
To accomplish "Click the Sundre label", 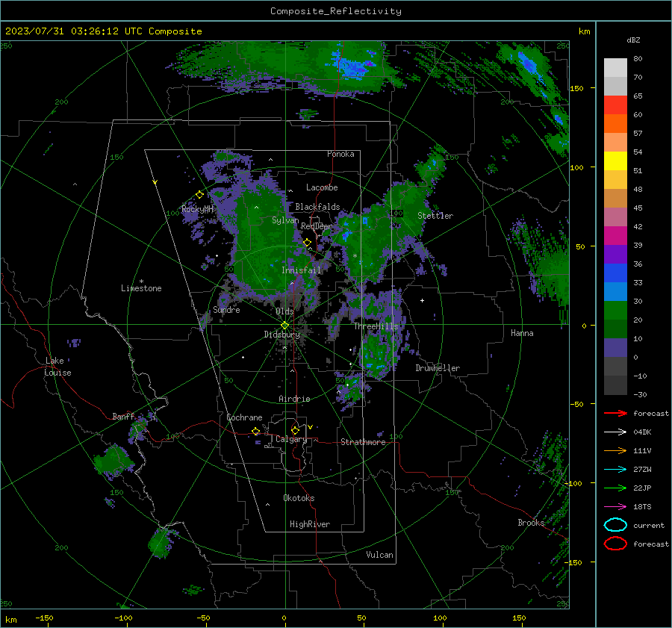I will pos(226,309).
